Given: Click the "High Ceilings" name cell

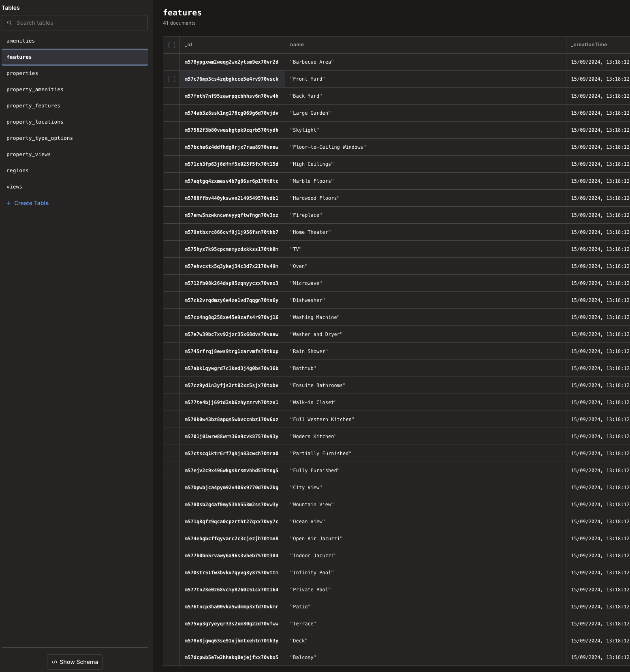Looking at the screenshot, I should [x=425, y=164].
